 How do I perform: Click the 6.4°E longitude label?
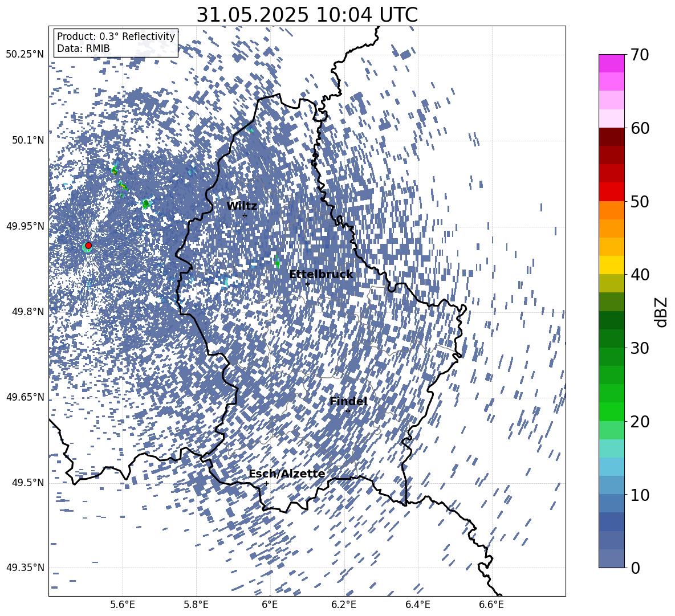tap(417, 605)
